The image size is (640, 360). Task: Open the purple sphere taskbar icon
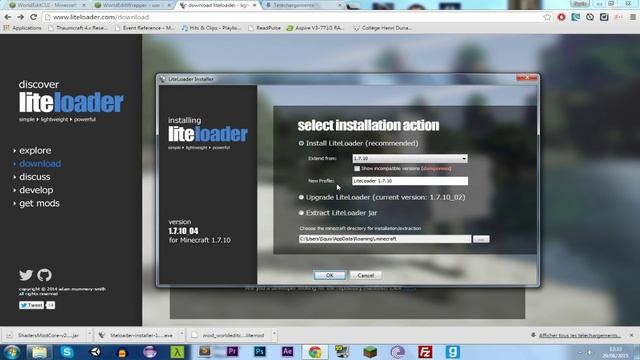pos(150,352)
